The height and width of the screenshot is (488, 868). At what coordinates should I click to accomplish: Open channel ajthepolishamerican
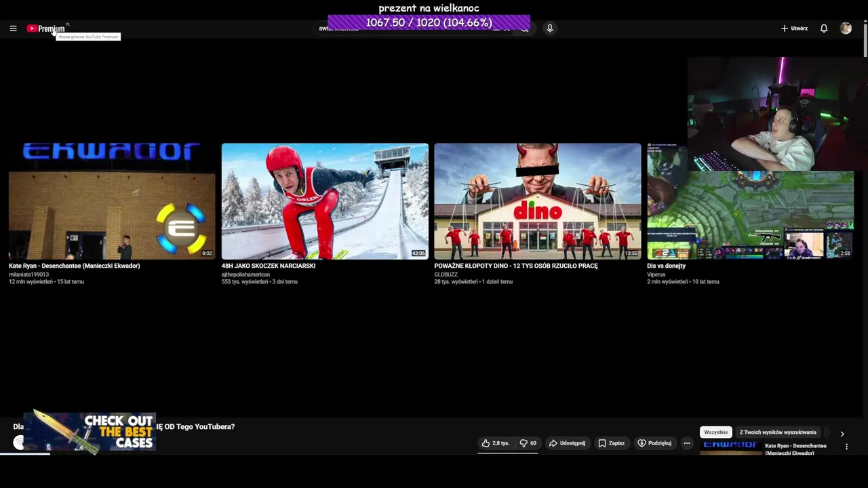point(245,274)
